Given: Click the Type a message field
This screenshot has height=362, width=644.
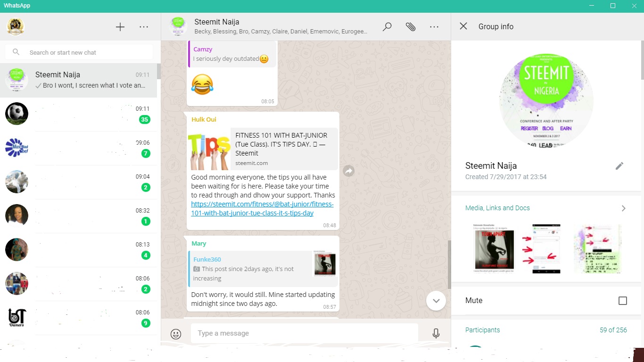Looking at the screenshot, I should [x=304, y=333].
